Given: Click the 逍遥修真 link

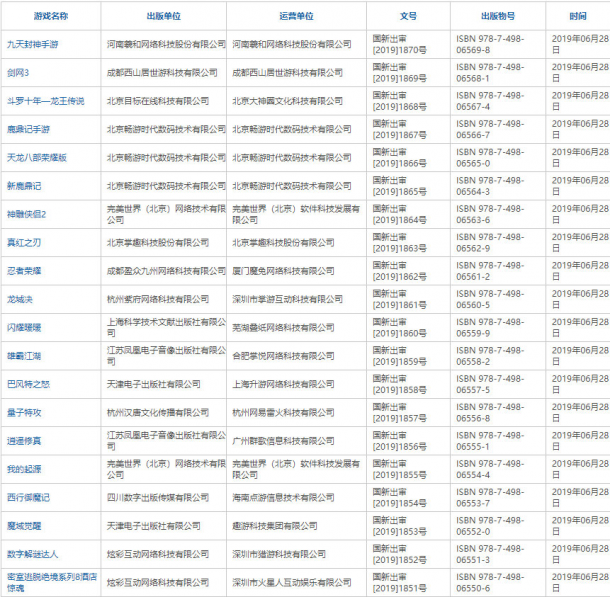Looking at the screenshot, I should (x=24, y=441).
